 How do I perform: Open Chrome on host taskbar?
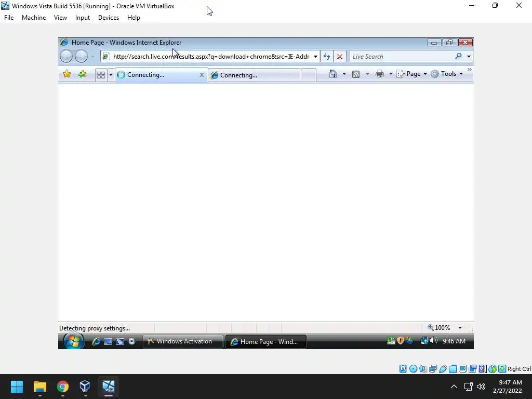[x=63, y=387]
